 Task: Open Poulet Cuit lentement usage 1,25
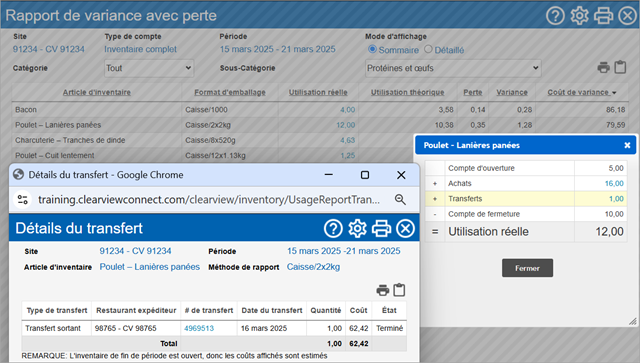pos(347,156)
